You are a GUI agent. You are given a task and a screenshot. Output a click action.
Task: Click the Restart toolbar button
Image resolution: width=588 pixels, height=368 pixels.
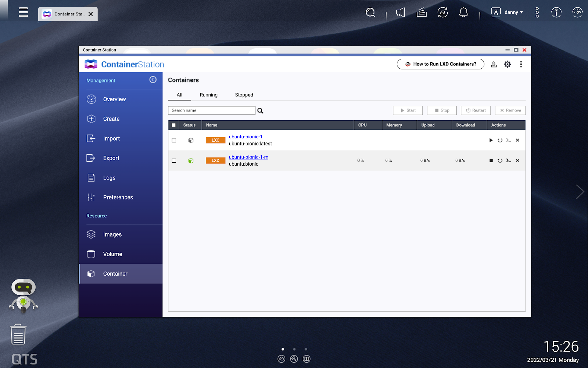click(x=476, y=110)
